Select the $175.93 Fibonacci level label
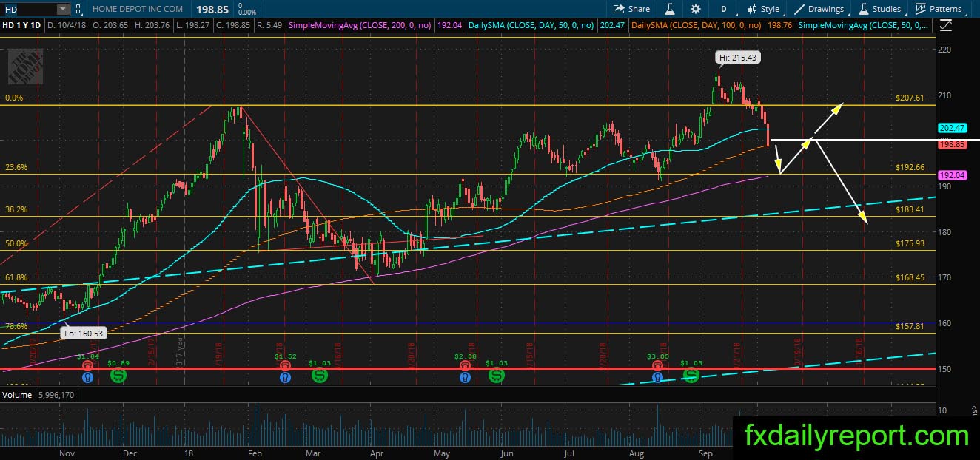980x460 pixels. pos(910,243)
